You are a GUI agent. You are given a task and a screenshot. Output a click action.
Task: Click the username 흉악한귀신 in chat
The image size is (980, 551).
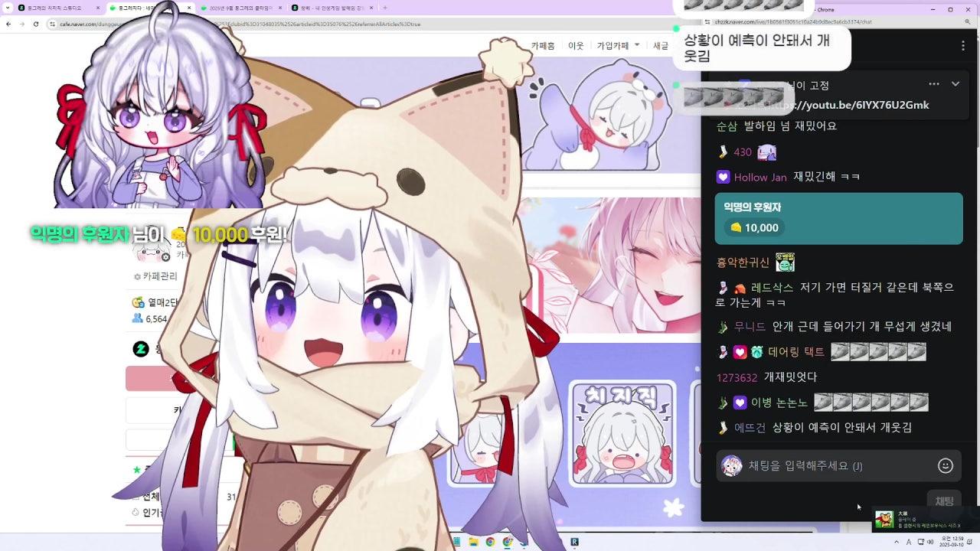(x=743, y=262)
